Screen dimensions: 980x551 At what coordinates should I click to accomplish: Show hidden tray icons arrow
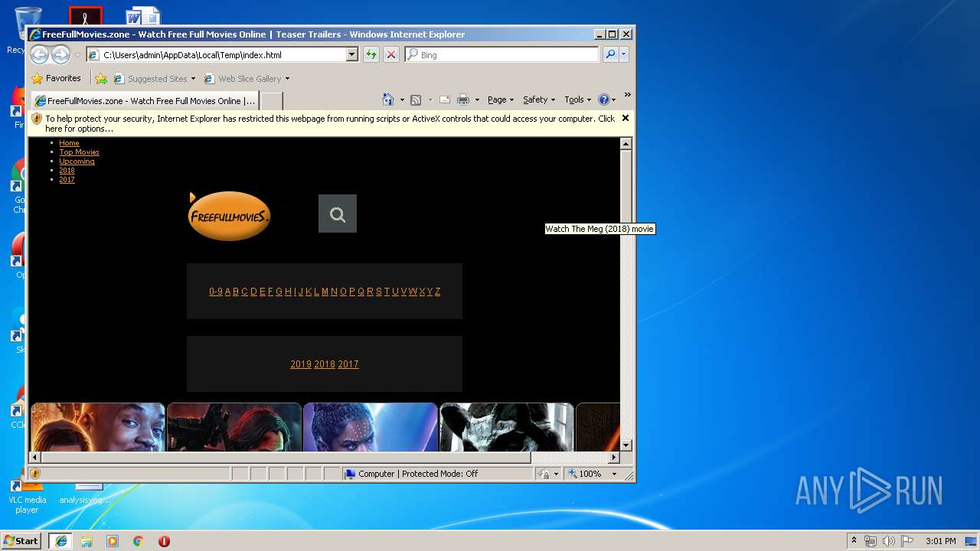pyautogui.click(x=854, y=541)
